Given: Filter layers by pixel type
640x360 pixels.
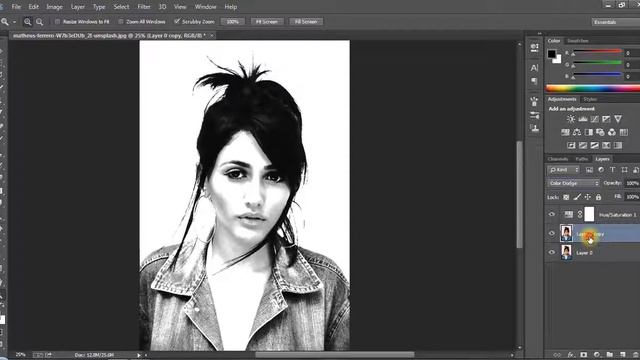Looking at the screenshot, I should (589, 170).
